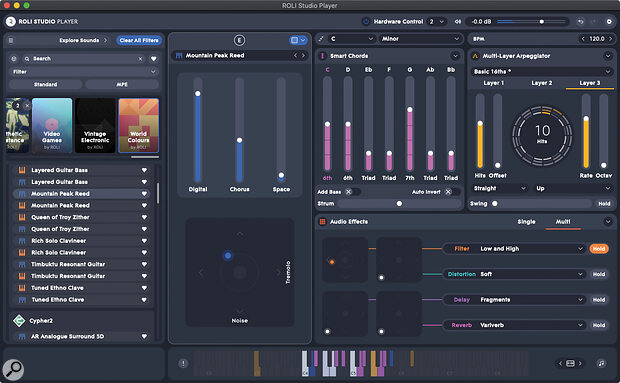Screen dimensions: 620x383
Task: Adjust the Digital macro slider
Action: tap(198, 130)
